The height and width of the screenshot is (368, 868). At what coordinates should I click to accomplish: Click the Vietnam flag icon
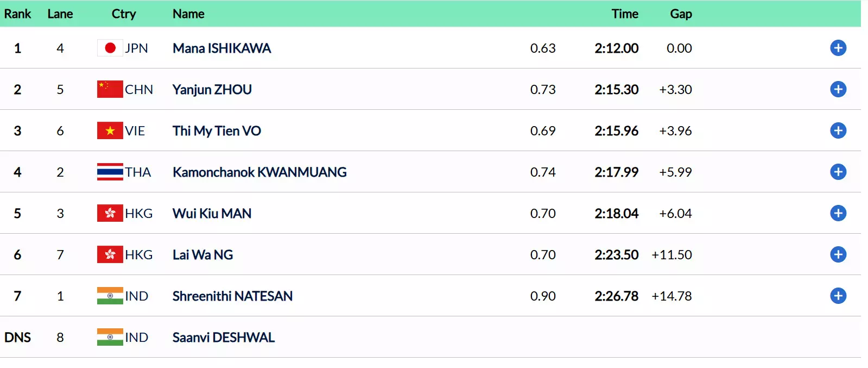pos(110,130)
